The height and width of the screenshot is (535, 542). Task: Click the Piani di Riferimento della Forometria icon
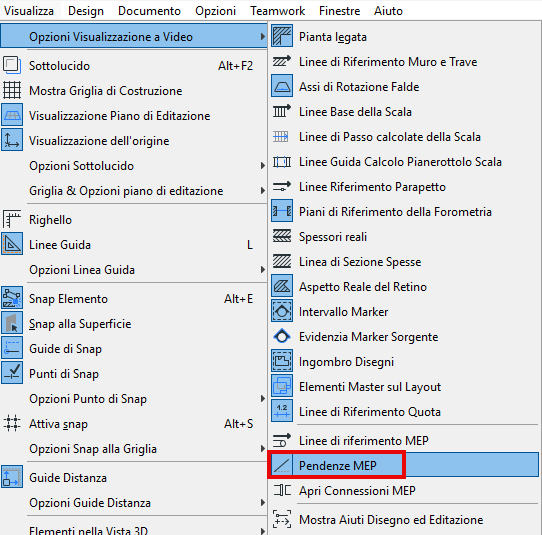[282, 211]
